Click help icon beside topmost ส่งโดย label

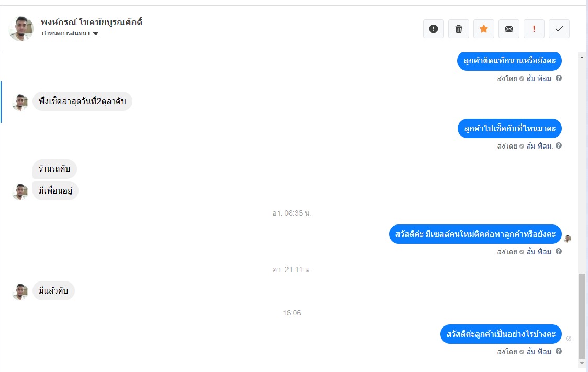click(x=559, y=78)
